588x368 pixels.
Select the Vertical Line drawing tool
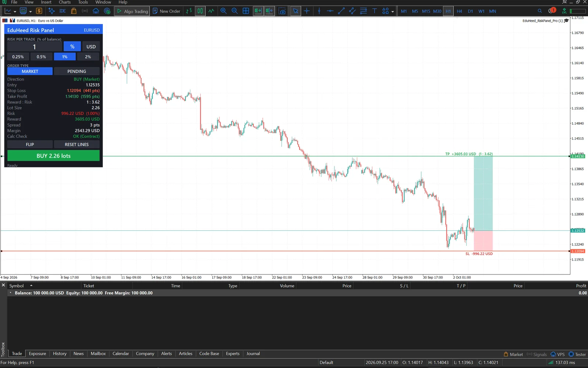[319, 11]
